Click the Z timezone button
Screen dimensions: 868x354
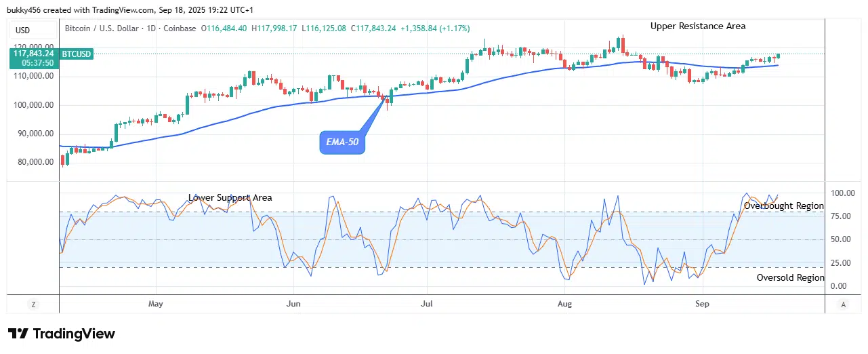33,304
